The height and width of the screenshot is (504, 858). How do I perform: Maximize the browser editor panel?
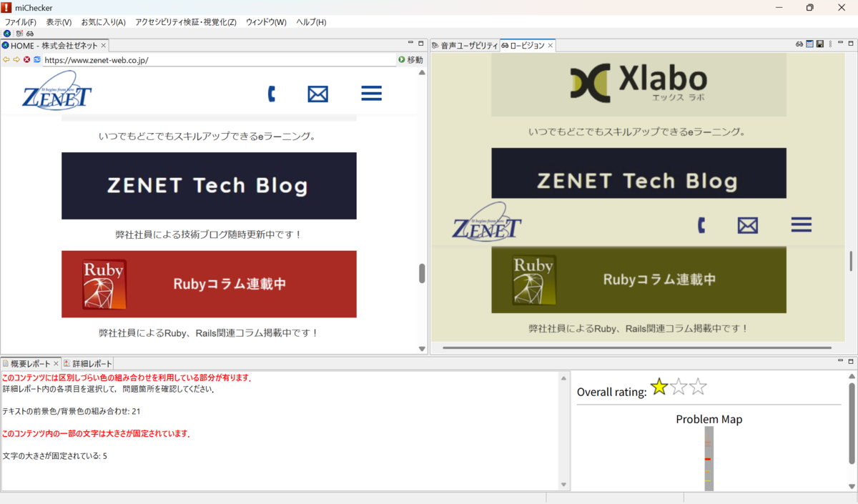421,44
